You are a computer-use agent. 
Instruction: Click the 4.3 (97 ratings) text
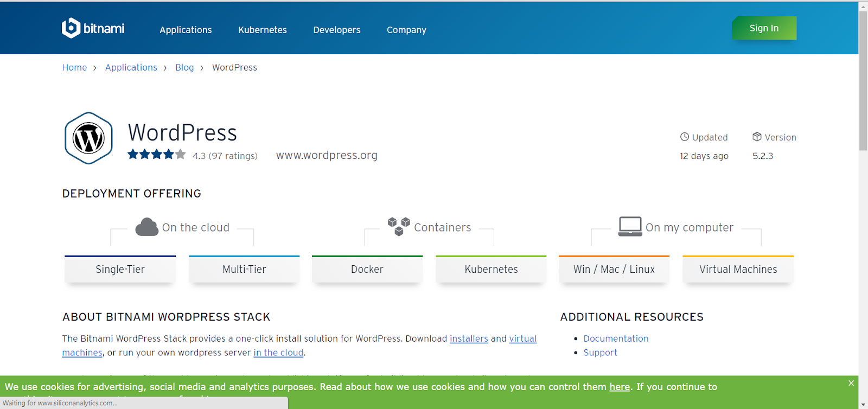225,156
